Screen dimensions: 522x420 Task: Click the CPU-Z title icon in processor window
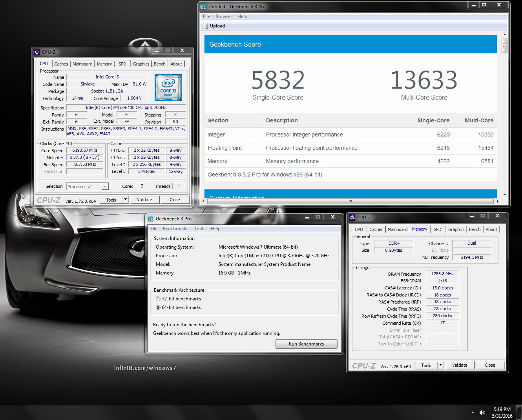tap(37, 52)
